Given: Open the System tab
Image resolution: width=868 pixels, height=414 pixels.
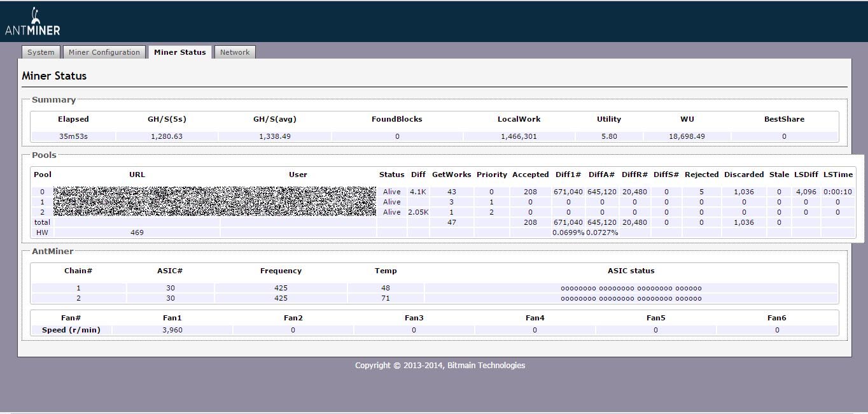Looking at the screenshot, I should 41,52.
